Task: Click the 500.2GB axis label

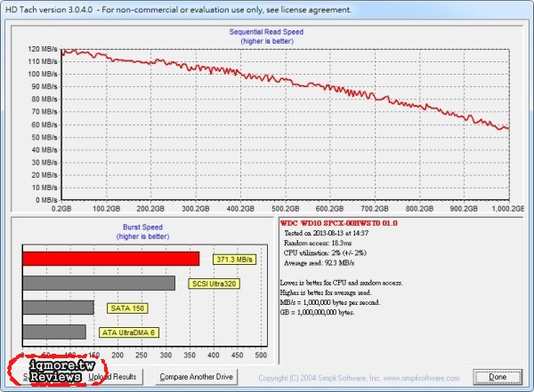Action: point(286,209)
